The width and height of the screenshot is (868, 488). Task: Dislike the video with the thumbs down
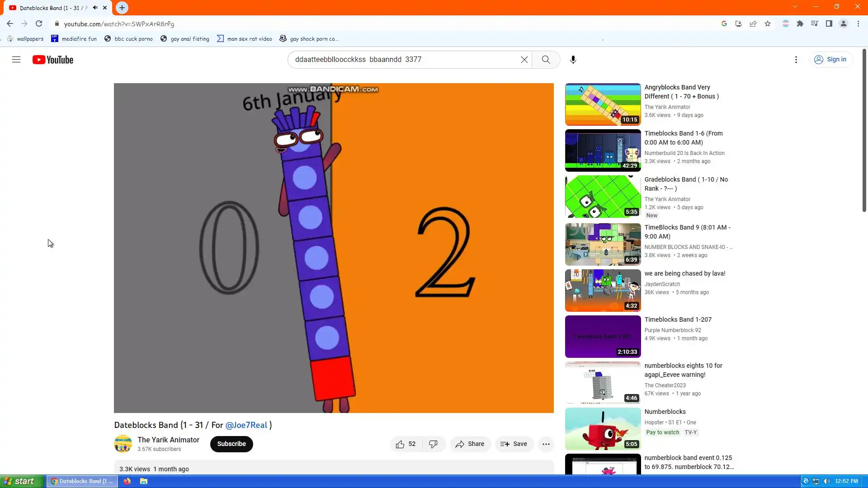click(x=433, y=444)
